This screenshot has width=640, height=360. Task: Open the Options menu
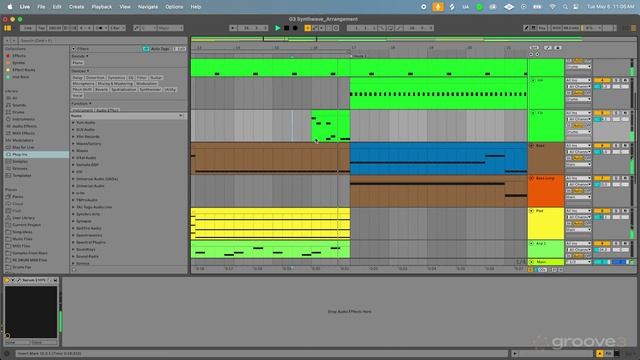174,7
